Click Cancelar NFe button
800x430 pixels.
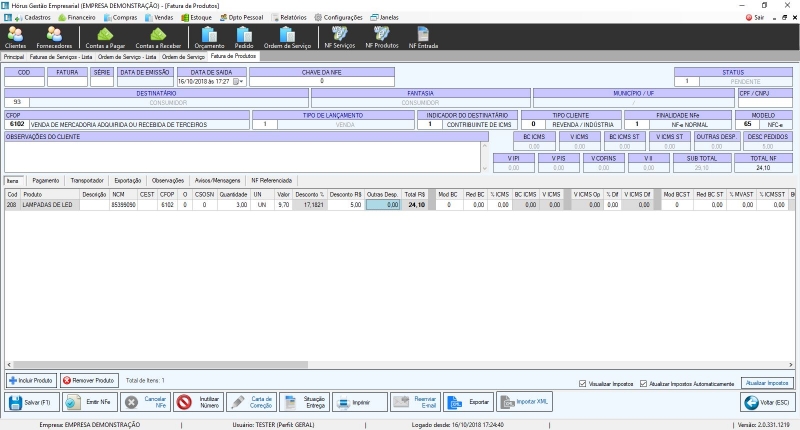click(145, 402)
